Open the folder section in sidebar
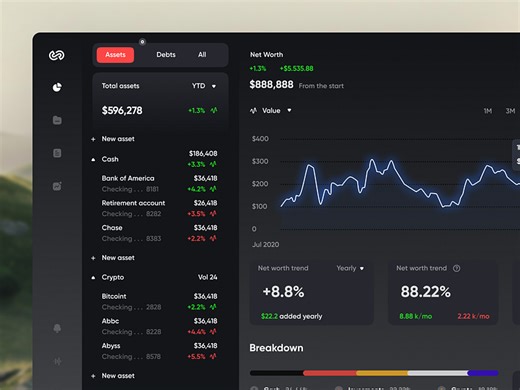 point(57,120)
